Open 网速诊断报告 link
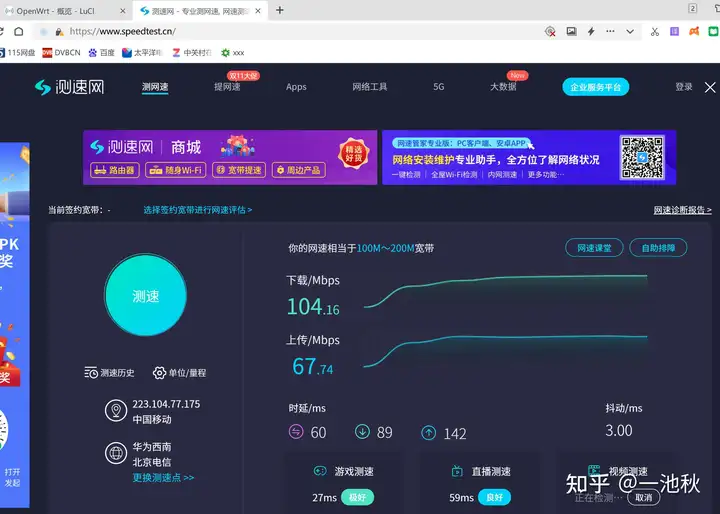This screenshot has height=514, width=720. coord(682,210)
